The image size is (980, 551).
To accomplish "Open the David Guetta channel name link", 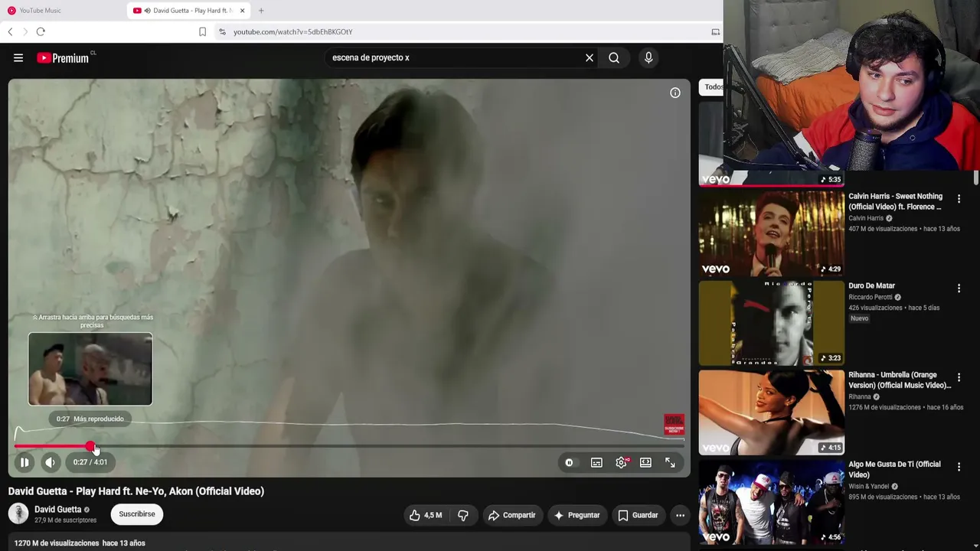I will tap(57, 510).
